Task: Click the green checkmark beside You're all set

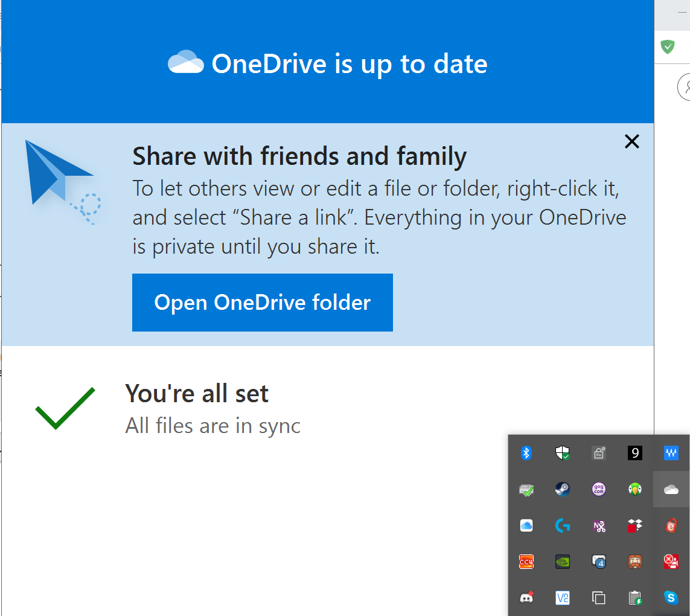Action: pyautogui.click(x=65, y=408)
